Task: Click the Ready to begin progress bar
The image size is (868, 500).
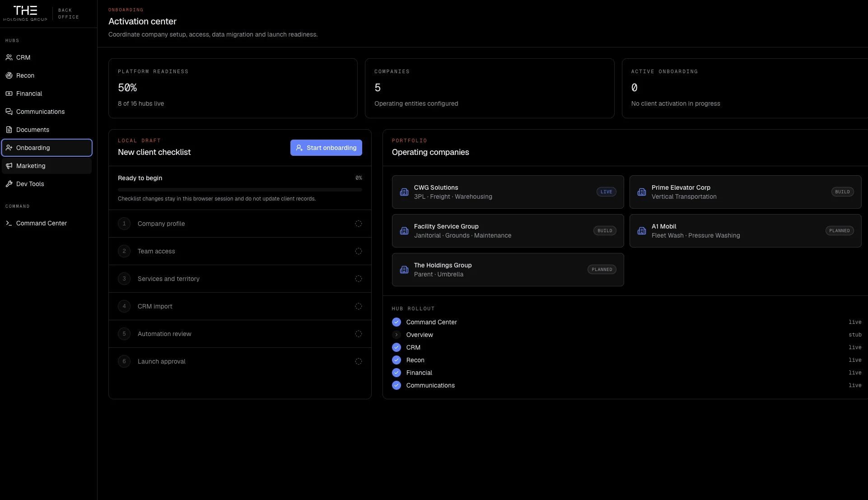Action: pos(240,190)
